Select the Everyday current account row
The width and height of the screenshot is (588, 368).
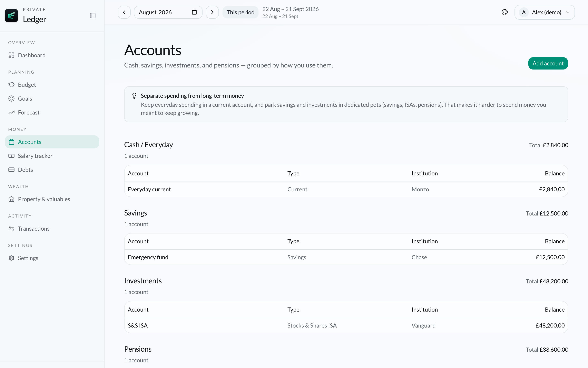tap(346, 189)
